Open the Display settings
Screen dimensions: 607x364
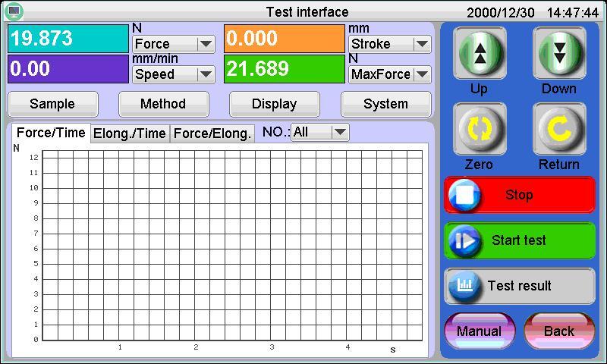tap(275, 104)
